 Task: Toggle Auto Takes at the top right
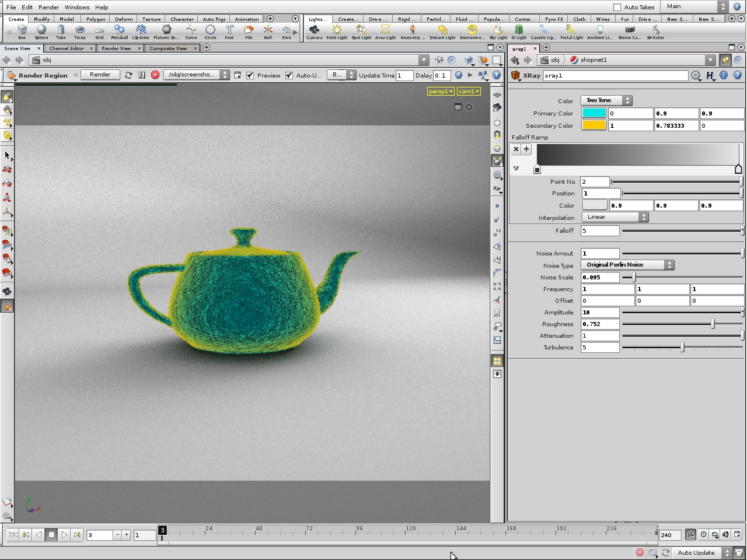coord(617,7)
